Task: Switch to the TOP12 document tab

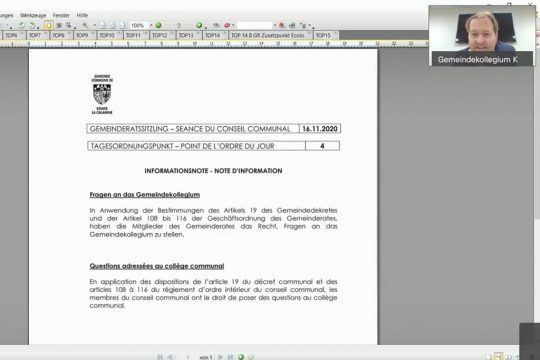Action: click(x=162, y=35)
